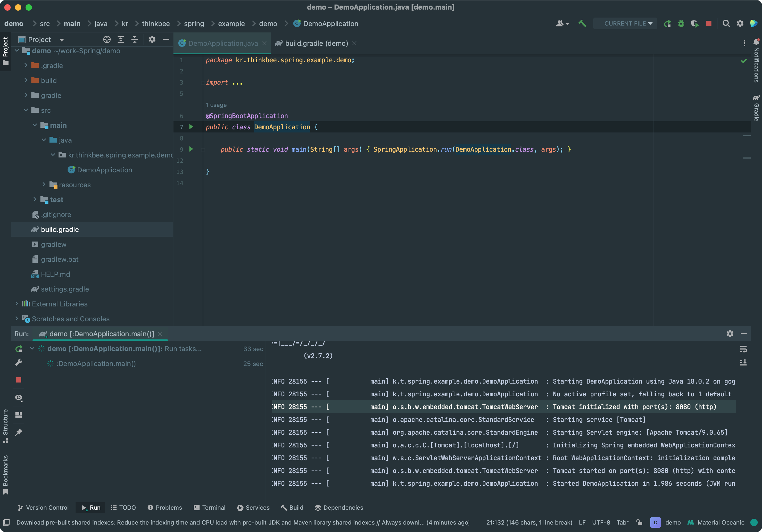Select build.gradle in project tree

[92, 229]
